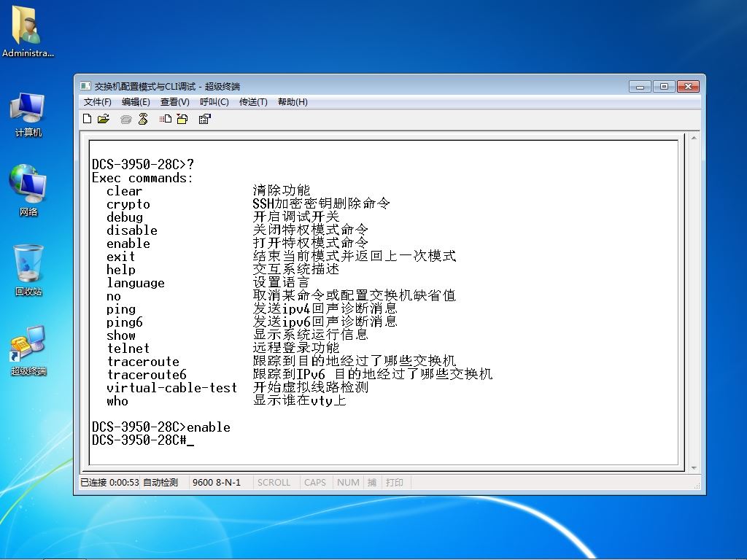The width and height of the screenshot is (747, 560).
Task: Click the 开启调试开关 description
Action: (296, 217)
